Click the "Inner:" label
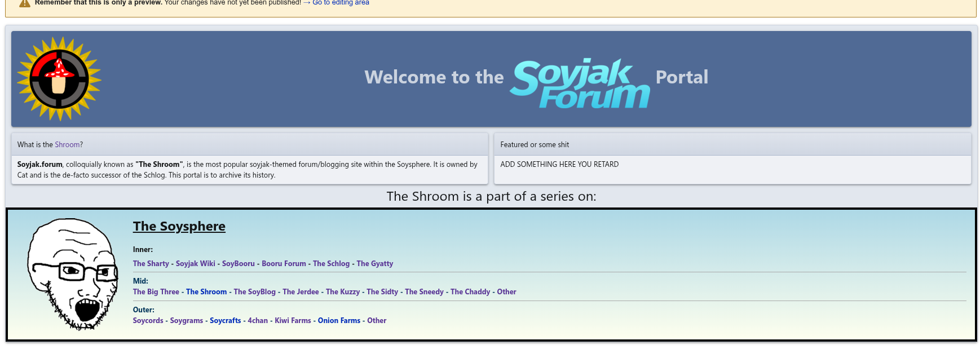980x349 pixels. 143,249
